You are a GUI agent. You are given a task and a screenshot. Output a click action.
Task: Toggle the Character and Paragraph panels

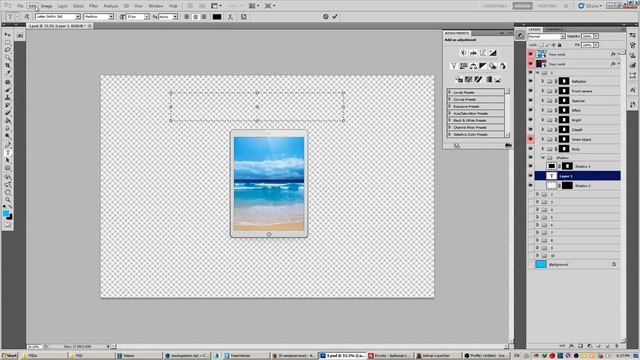(x=244, y=17)
